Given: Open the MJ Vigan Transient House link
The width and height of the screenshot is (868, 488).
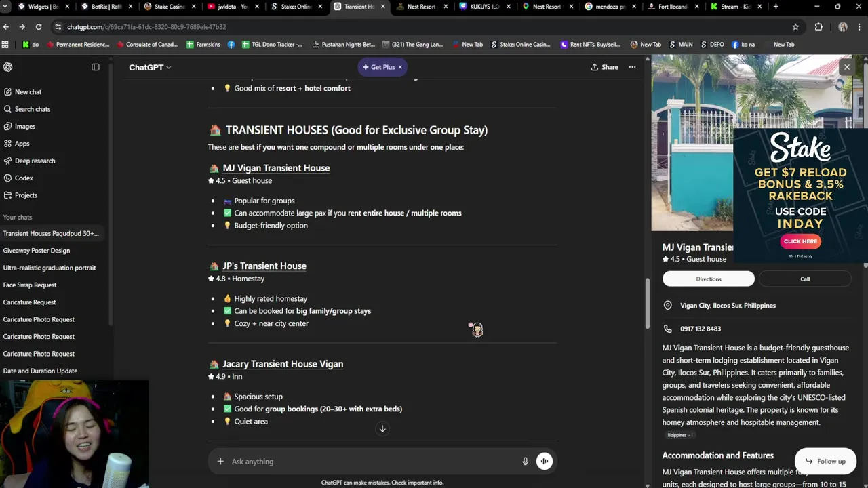Looking at the screenshot, I should click(276, 168).
